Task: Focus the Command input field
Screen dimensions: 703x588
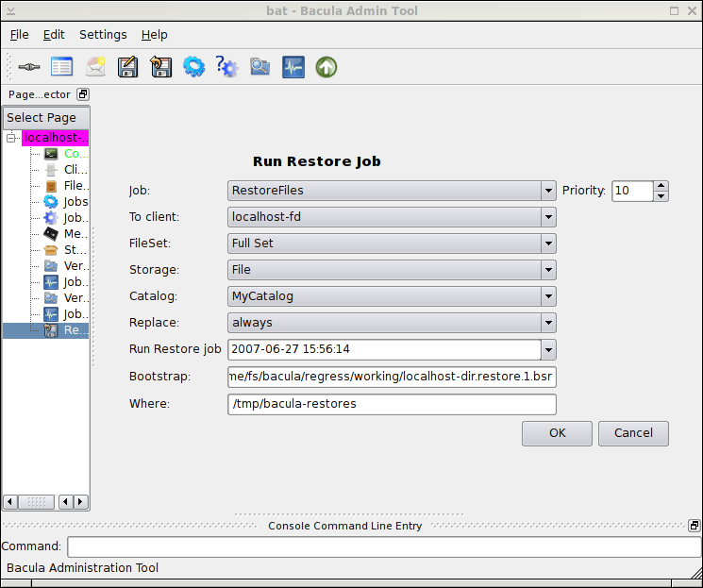Action: (384, 546)
